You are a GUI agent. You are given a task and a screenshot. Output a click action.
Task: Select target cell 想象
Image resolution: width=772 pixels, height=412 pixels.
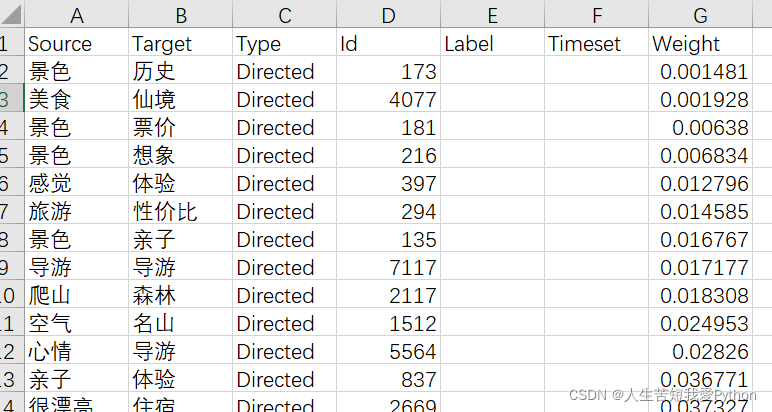[x=181, y=154]
